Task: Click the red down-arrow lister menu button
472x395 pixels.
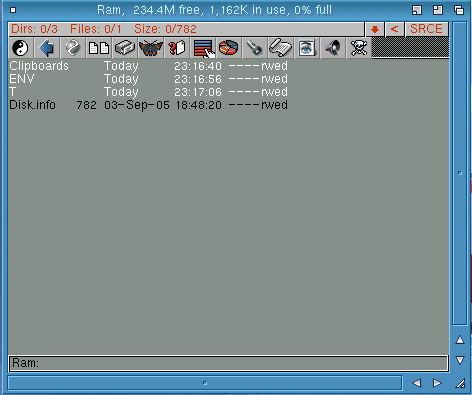Action: (x=375, y=29)
